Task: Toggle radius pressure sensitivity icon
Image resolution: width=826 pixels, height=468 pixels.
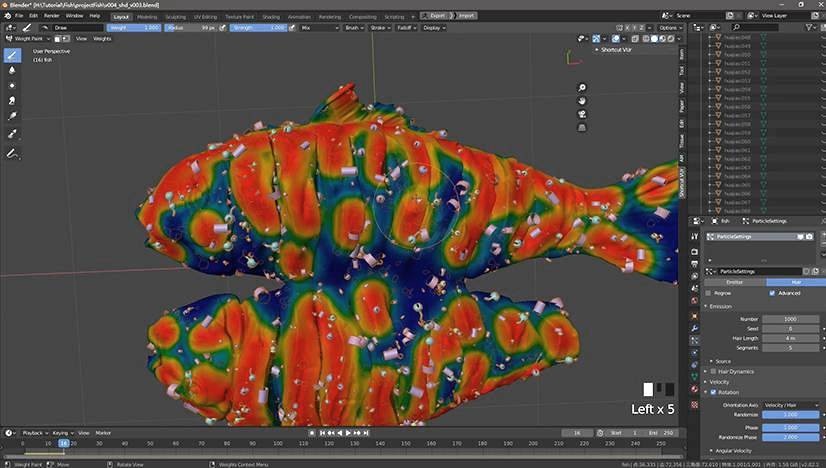Action: tap(223, 27)
